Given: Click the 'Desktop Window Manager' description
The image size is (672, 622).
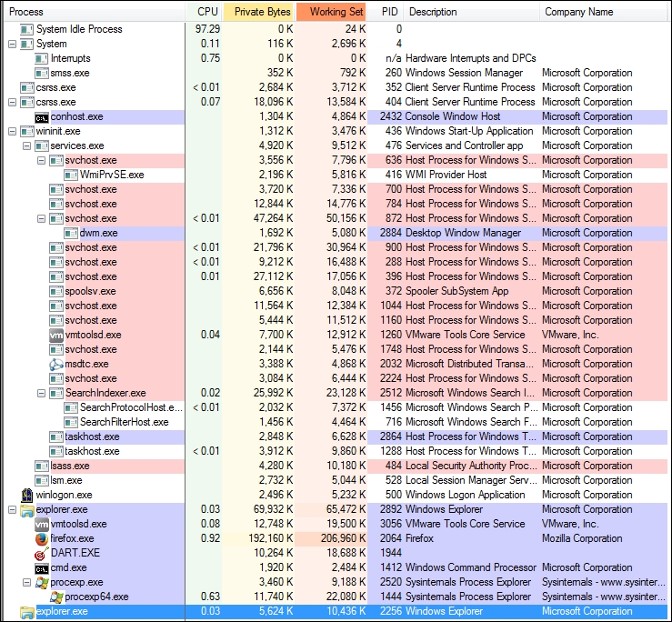Looking at the screenshot, I should [463, 233].
